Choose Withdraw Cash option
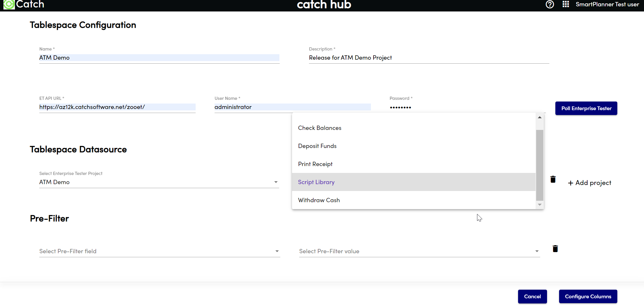 tap(319, 200)
